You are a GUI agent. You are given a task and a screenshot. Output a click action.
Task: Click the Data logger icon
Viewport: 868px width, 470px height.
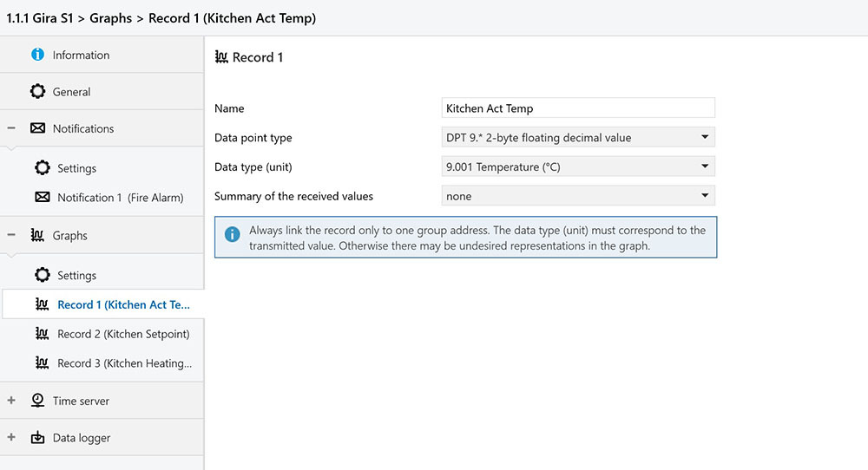37,438
